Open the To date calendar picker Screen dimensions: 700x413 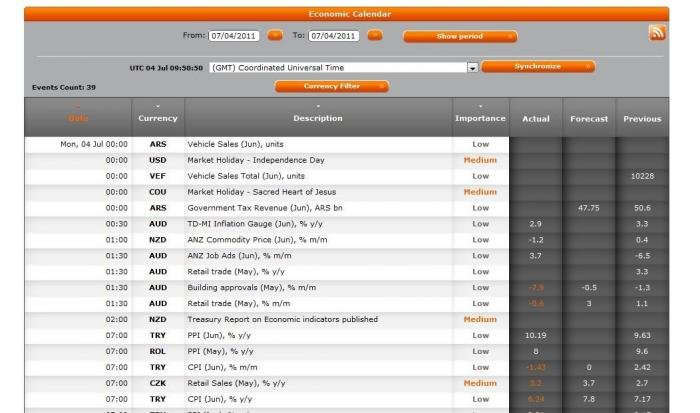click(375, 35)
